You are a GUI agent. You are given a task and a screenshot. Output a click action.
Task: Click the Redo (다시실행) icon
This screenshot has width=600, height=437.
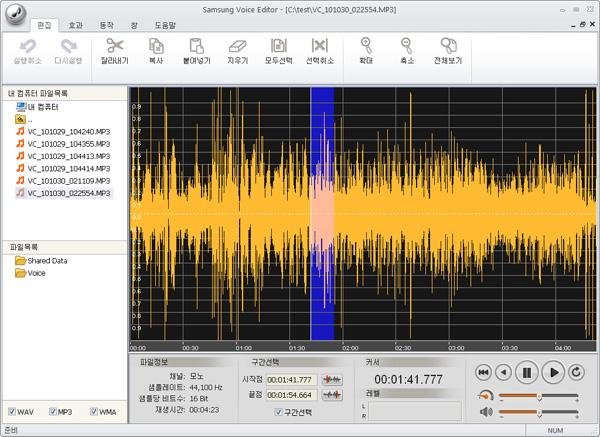pyautogui.click(x=68, y=46)
